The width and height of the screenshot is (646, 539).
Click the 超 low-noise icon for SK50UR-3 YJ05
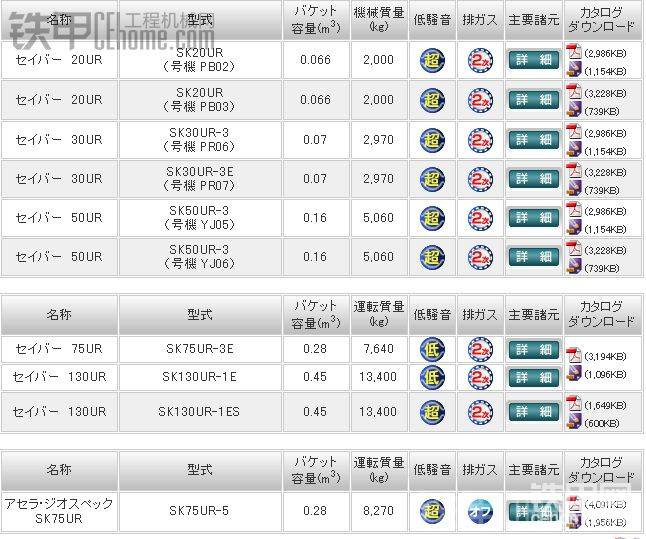(432, 218)
